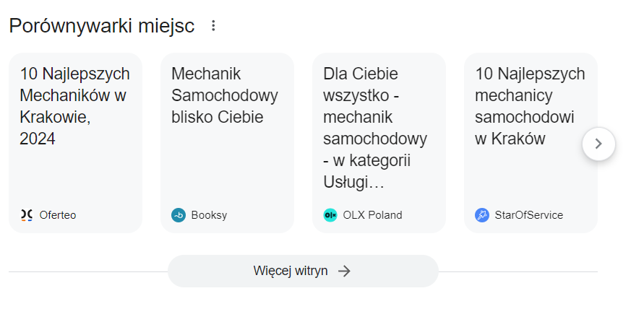Click the Booksy source name
The height and width of the screenshot is (322, 644).
[x=209, y=215]
